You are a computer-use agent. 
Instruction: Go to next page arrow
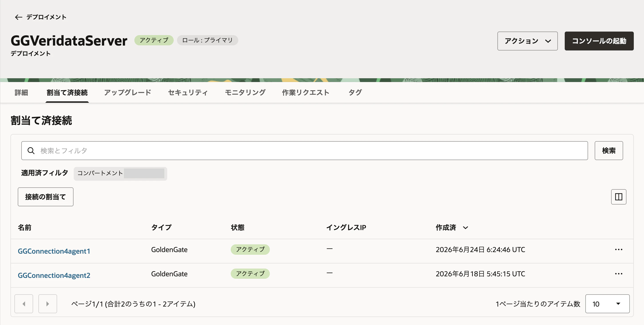(x=48, y=304)
